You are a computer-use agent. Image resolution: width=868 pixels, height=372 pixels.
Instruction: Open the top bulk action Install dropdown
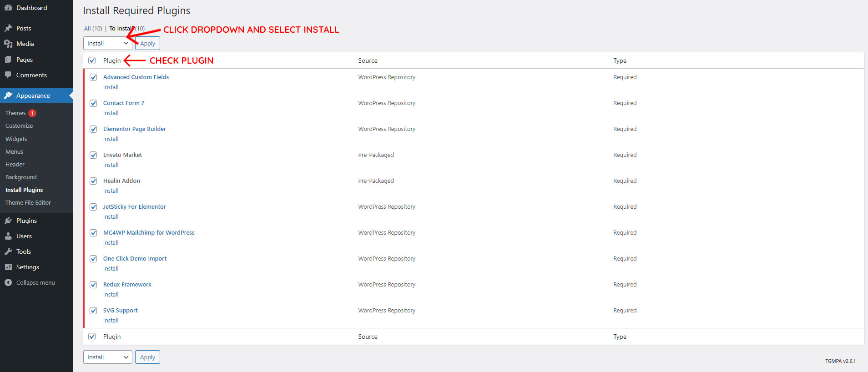107,43
